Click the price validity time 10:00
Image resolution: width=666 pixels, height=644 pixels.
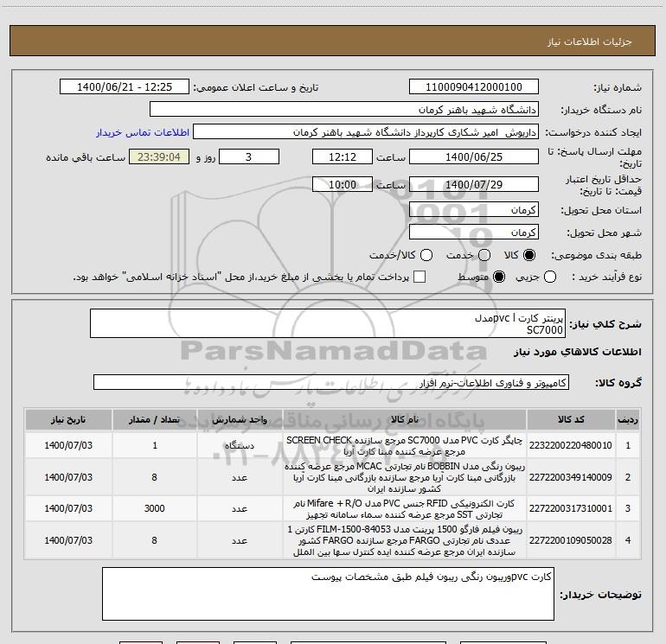coord(343,184)
